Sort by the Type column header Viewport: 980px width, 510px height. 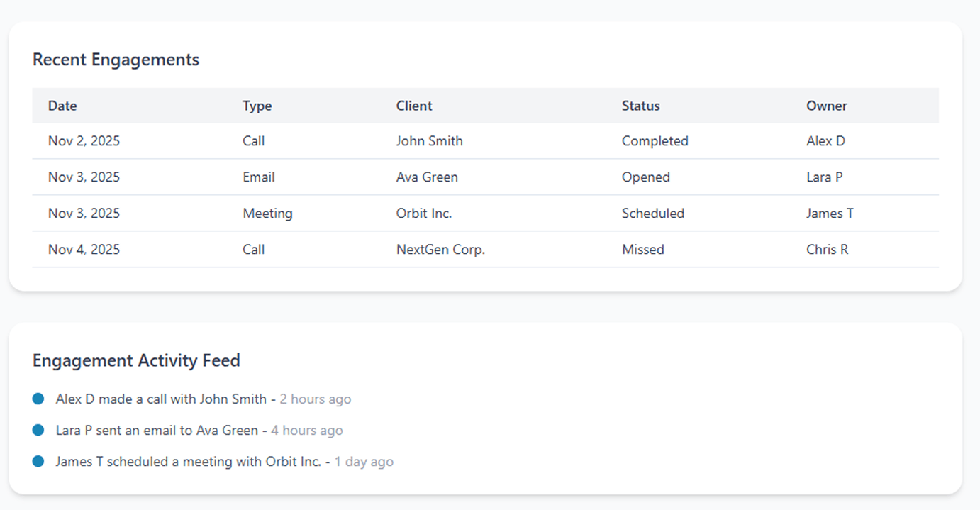(x=257, y=106)
